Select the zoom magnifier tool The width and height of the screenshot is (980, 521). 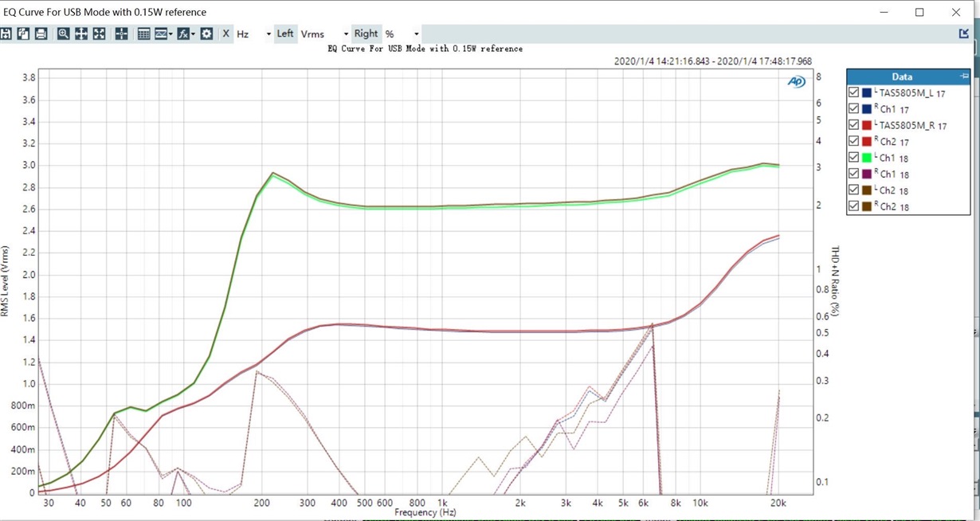(x=63, y=33)
